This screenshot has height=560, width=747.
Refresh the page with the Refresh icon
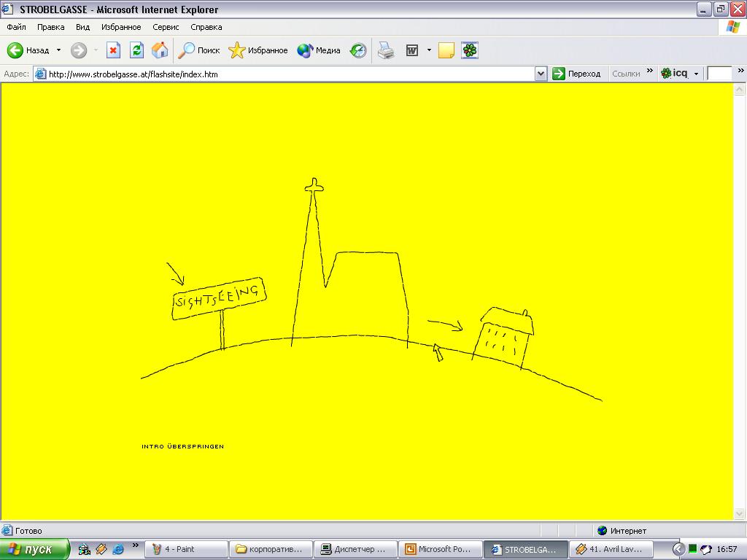(x=136, y=50)
